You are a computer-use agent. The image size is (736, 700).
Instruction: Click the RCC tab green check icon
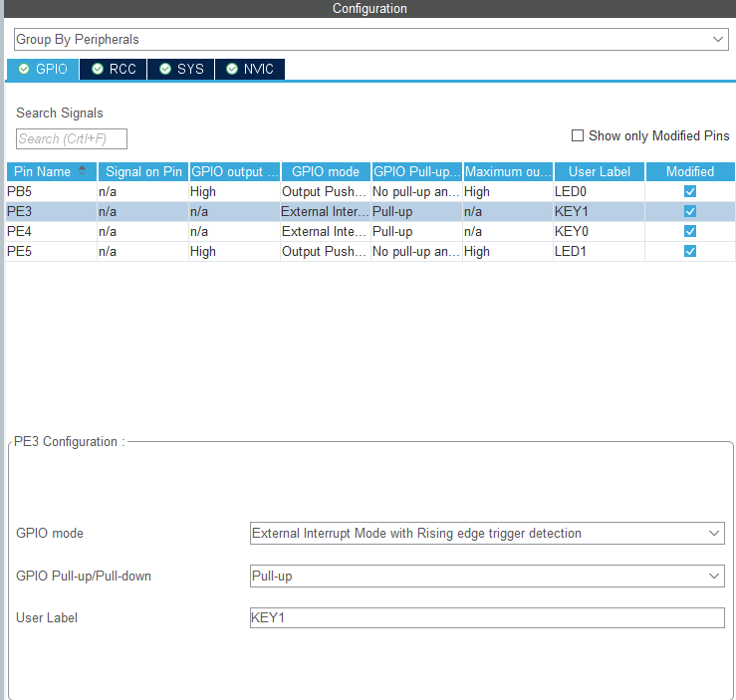tap(98, 69)
